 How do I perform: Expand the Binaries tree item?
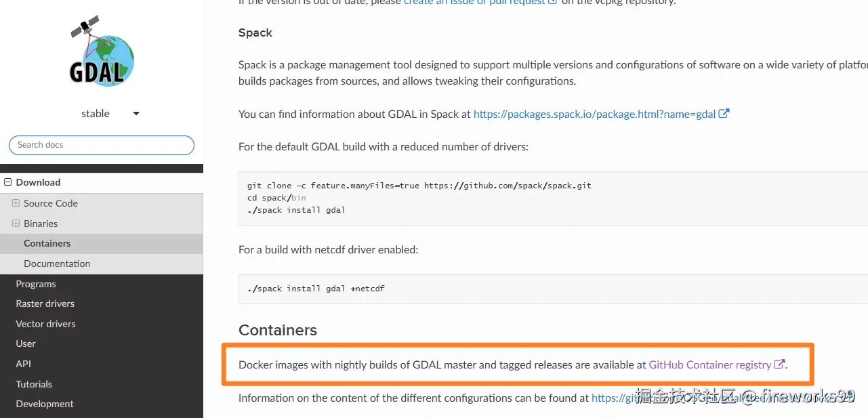coord(16,224)
